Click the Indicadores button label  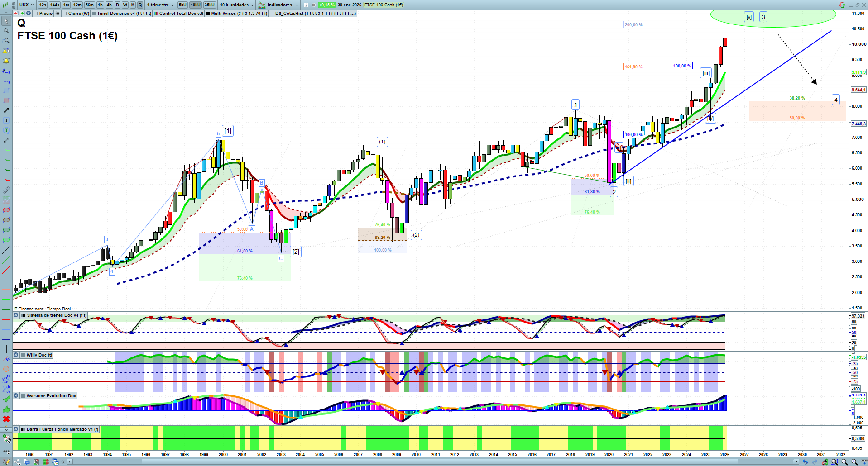click(280, 5)
